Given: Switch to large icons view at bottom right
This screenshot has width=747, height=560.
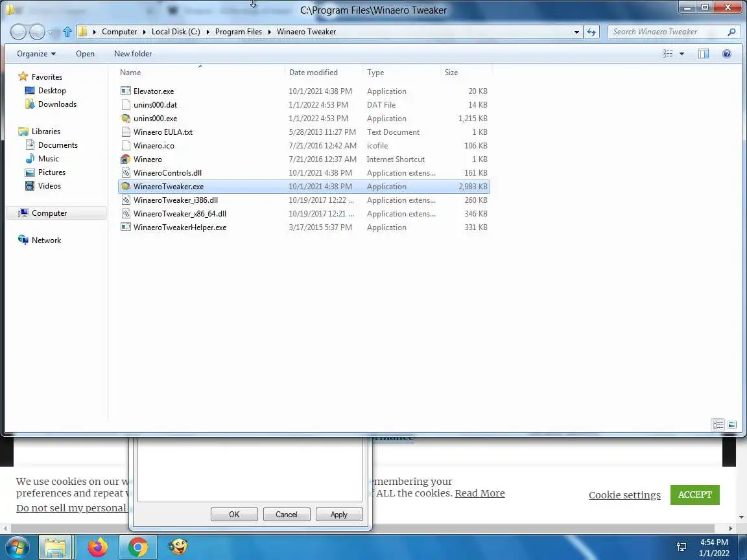Looking at the screenshot, I should pos(732,425).
